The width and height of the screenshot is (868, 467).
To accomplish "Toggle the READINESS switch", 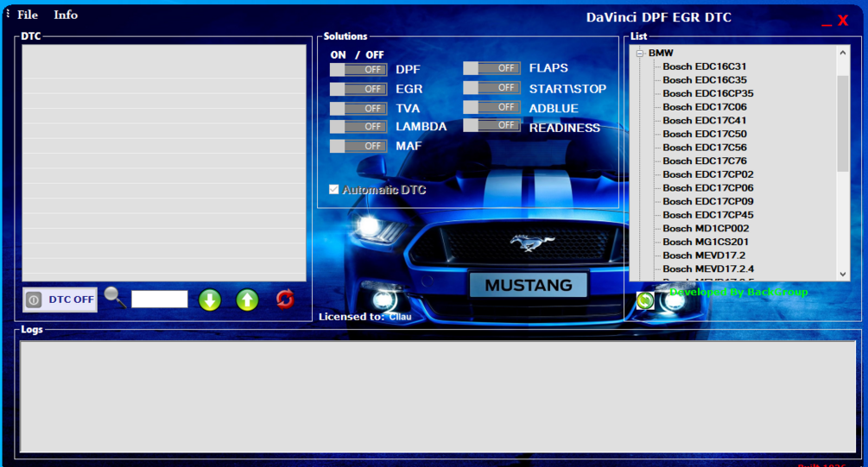I will click(491, 125).
